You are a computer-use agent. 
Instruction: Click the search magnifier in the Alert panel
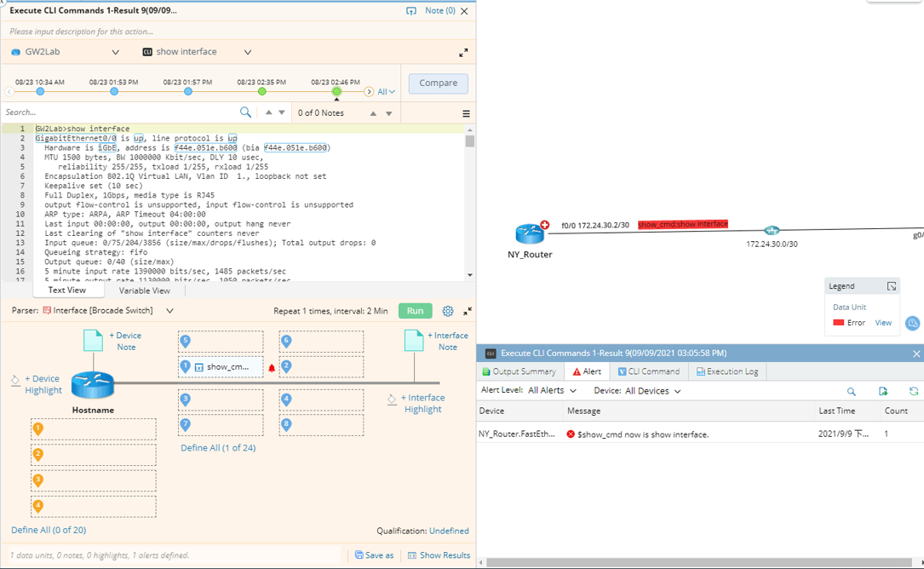[851, 391]
